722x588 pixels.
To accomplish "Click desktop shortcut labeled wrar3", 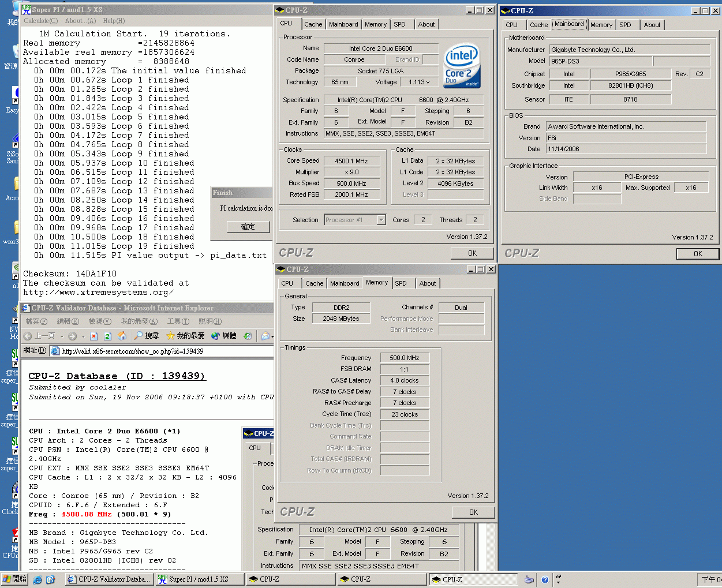I will click(12, 231).
